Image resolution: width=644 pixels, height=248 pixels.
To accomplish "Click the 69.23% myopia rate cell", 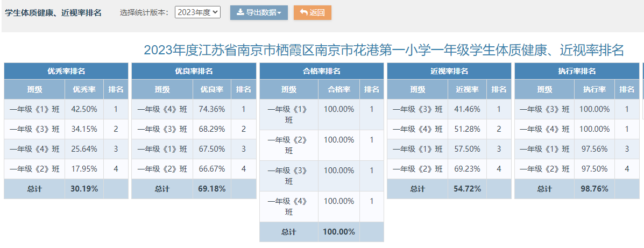I will coord(468,169).
